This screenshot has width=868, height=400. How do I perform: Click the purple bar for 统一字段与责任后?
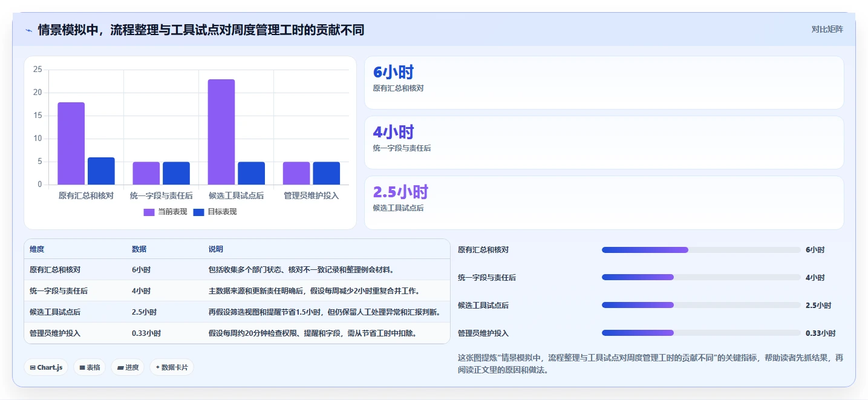[x=146, y=173]
